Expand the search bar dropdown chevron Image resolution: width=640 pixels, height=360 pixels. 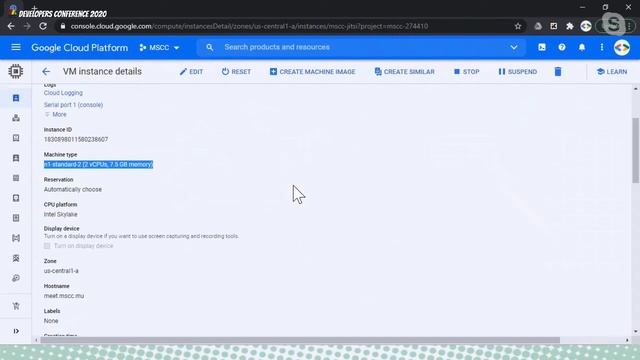513,47
